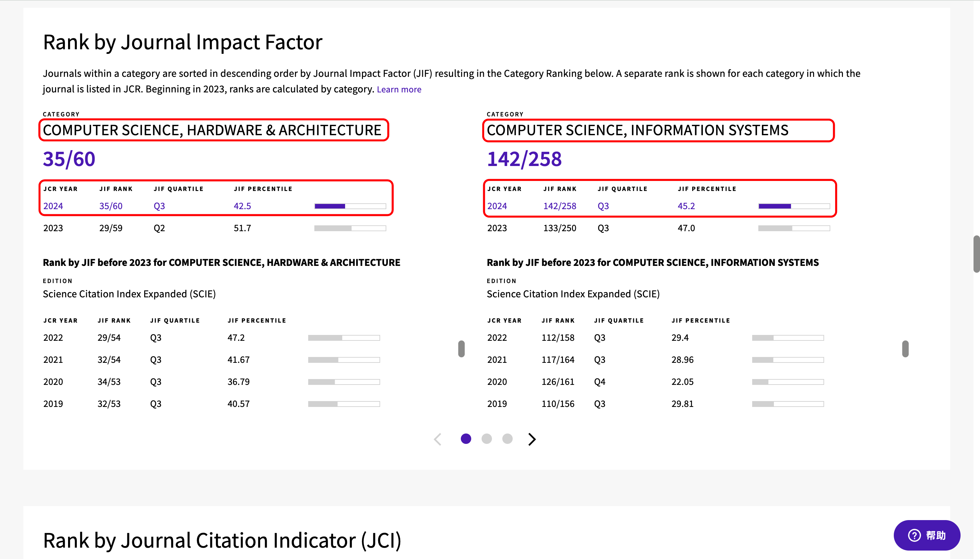Viewport: 980px width, 559px height.
Task: Click the previous carousel arrow
Action: coord(438,439)
